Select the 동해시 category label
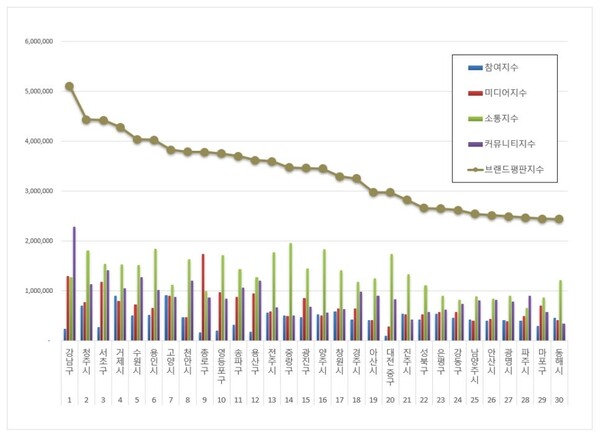Image resolution: width=600 pixels, height=435 pixels. coord(559,361)
